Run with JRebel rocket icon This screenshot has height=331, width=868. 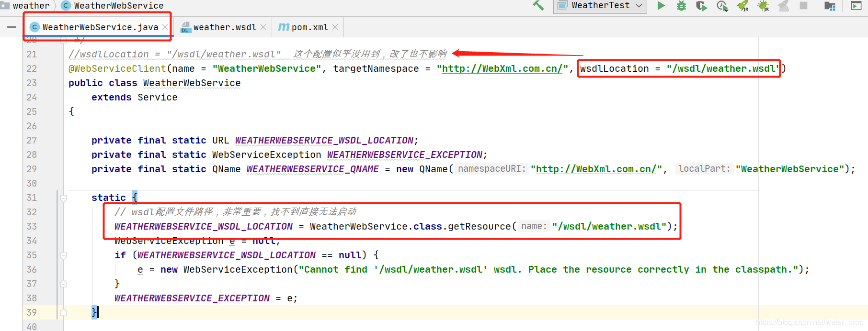tap(742, 6)
